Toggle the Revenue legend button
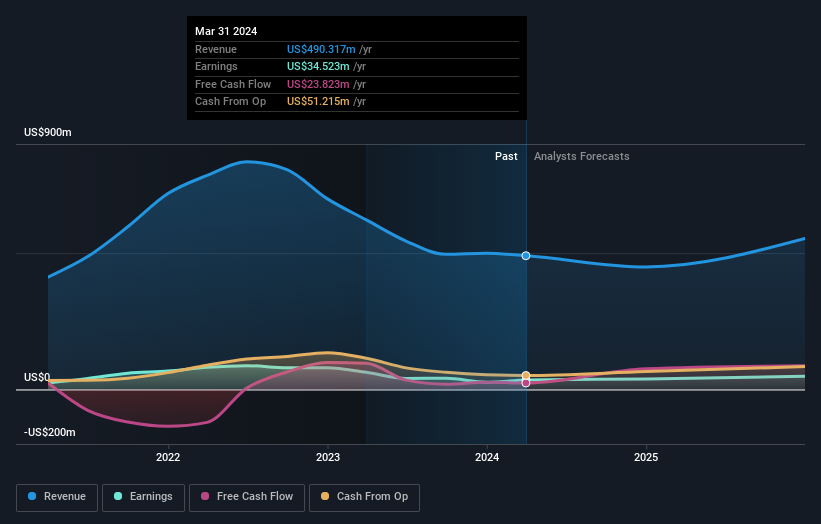Viewport: 821px width, 524px height. point(57,497)
